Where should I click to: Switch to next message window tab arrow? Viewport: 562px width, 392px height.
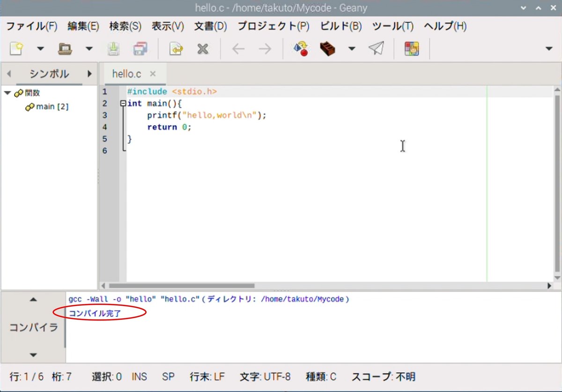point(33,355)
